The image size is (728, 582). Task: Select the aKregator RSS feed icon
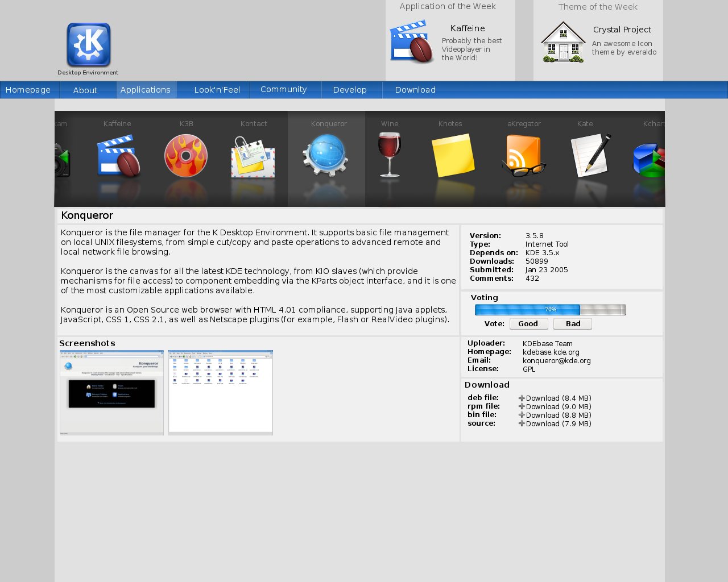pyautogui.click(x=524, y=156)
